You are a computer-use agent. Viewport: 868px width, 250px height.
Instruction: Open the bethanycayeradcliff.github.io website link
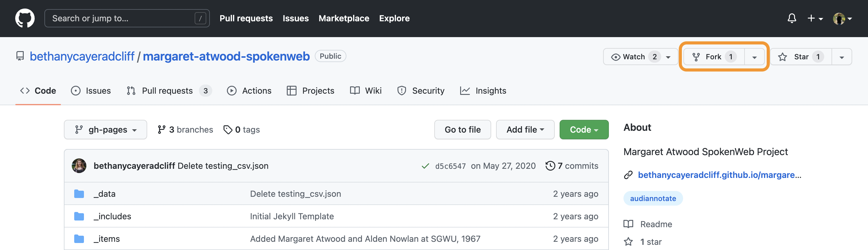point(719,175)
